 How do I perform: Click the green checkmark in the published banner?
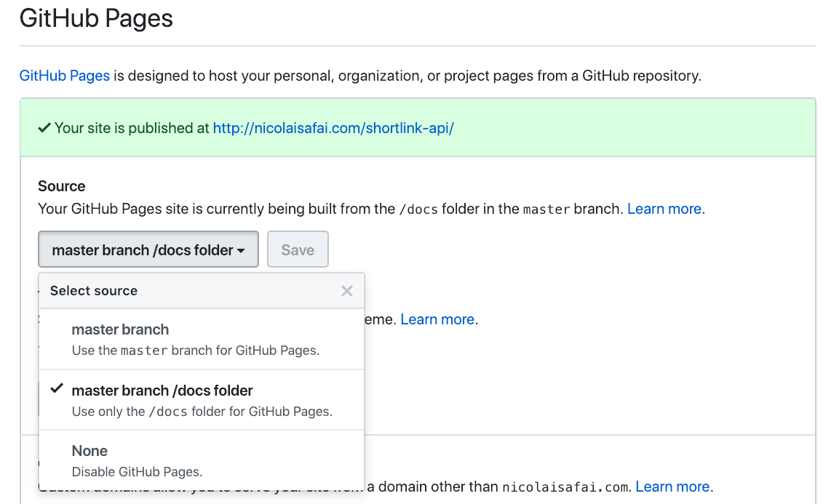(x=44, y=128)
